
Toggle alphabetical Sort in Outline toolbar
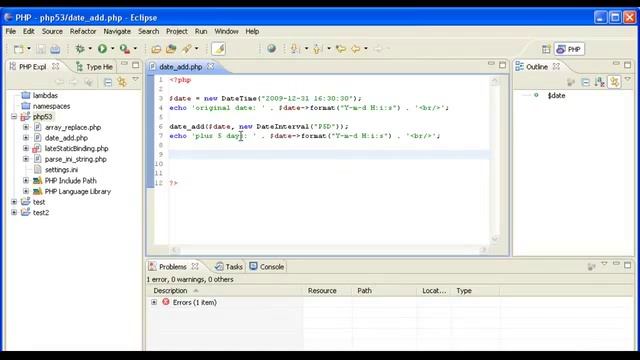pyautogui.click(x=600, y=82)
